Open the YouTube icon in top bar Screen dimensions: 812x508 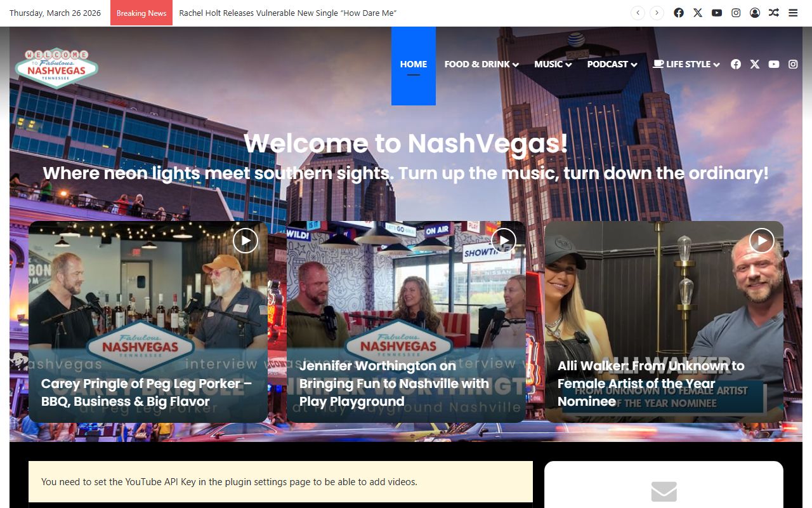(717, 13)
